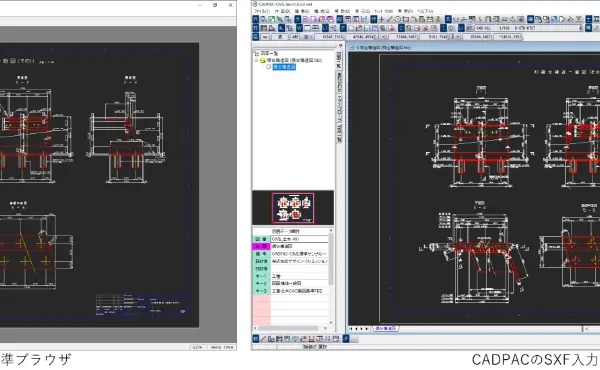The height and width of the screenshot is (370, 600).
Task: Click the drawing preview thumbnail
Action: coord(293,209)
